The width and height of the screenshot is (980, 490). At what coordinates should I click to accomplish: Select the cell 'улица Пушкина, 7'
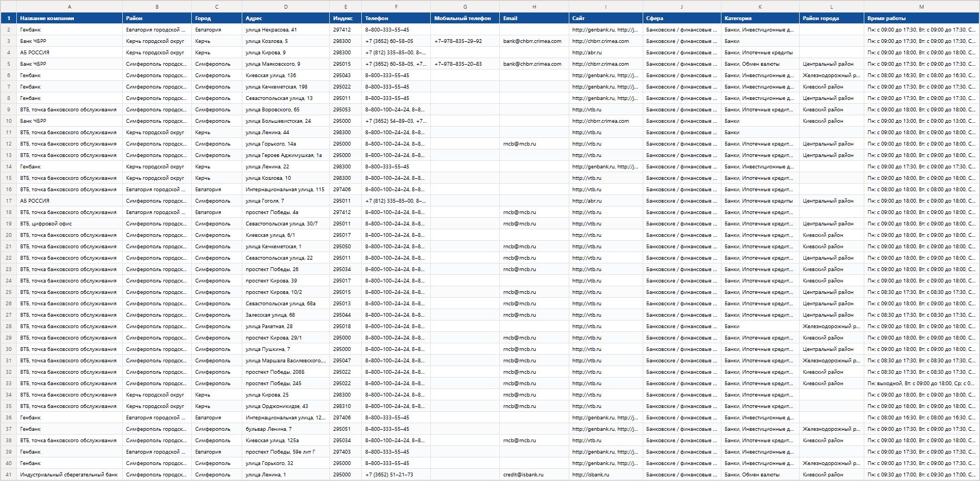[x=286, y=349]
